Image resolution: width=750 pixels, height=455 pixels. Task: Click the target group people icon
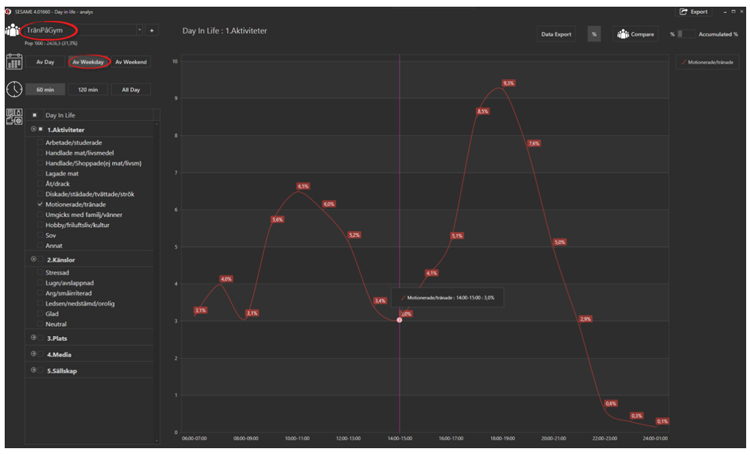pyautogui.click(x=14, y=30)
